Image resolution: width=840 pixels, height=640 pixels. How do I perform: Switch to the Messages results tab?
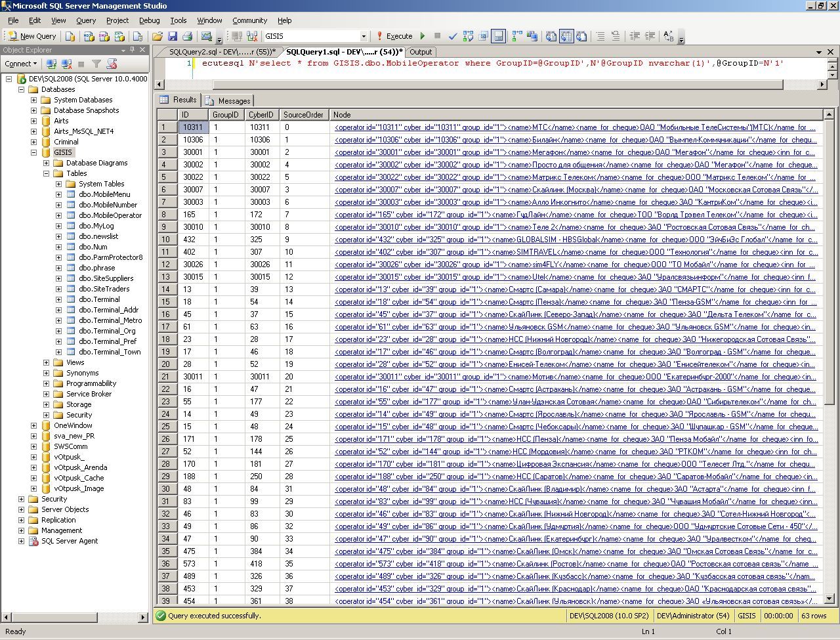click(228, 100)
